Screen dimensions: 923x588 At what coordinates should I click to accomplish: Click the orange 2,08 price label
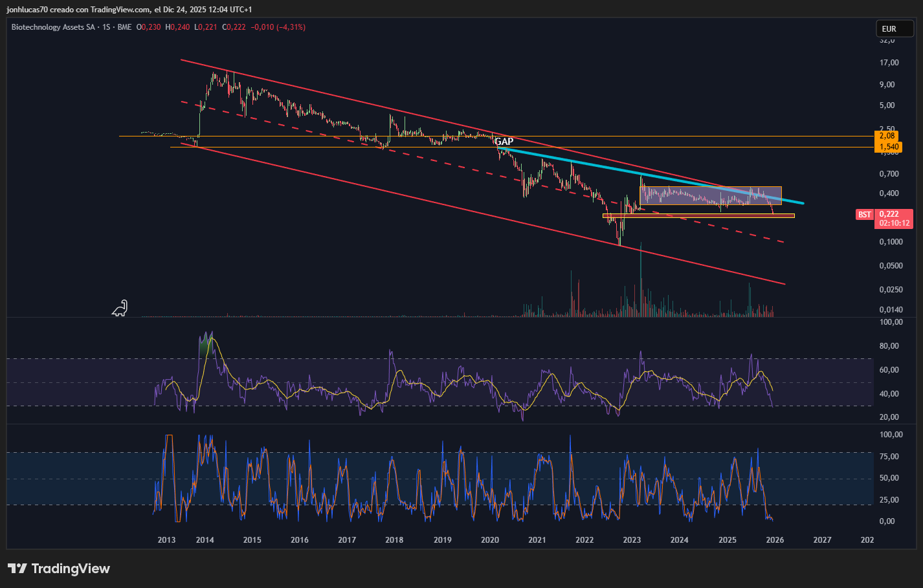(887, 136)
